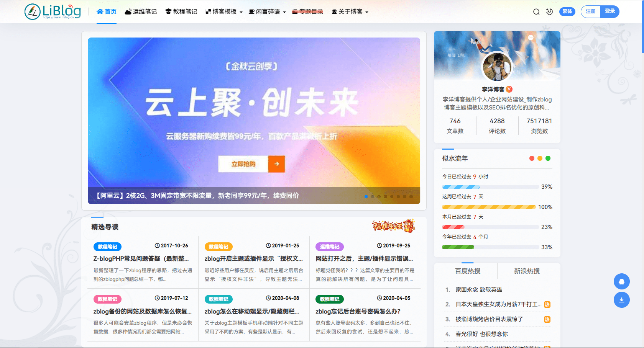Click the green dot in 似水流年 panel
This screenshot has height=348, width=644.
548,158
